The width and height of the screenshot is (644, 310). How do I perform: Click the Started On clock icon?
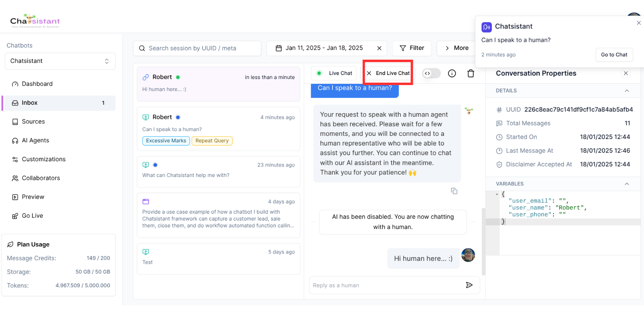[x=499, y=137]
